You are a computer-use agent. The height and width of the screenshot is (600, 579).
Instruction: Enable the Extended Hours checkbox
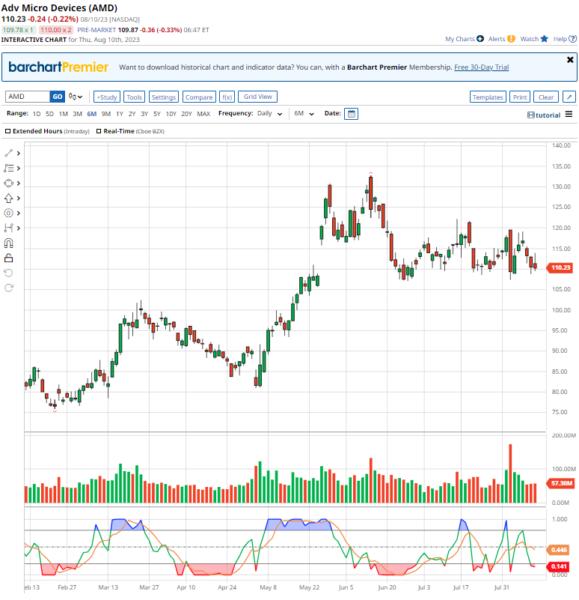[8, 131]
